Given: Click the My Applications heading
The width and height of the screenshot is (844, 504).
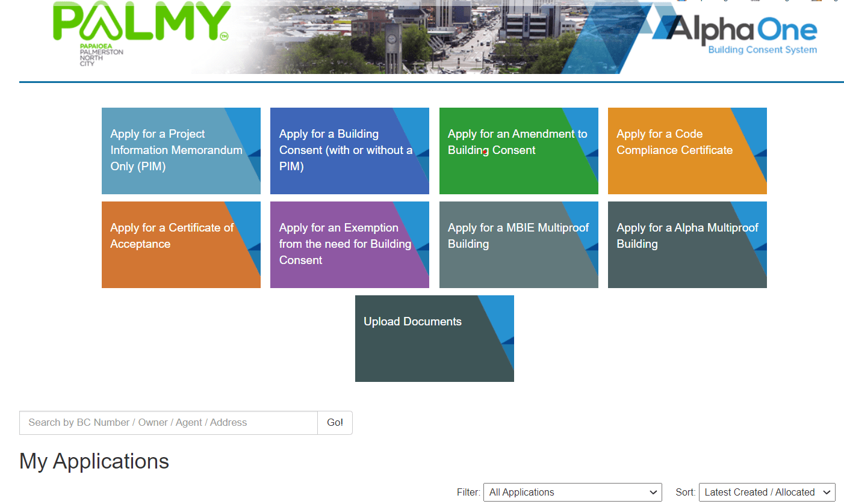Looking at the screenshot, I should pyautogui.click(x=95, y=461).
